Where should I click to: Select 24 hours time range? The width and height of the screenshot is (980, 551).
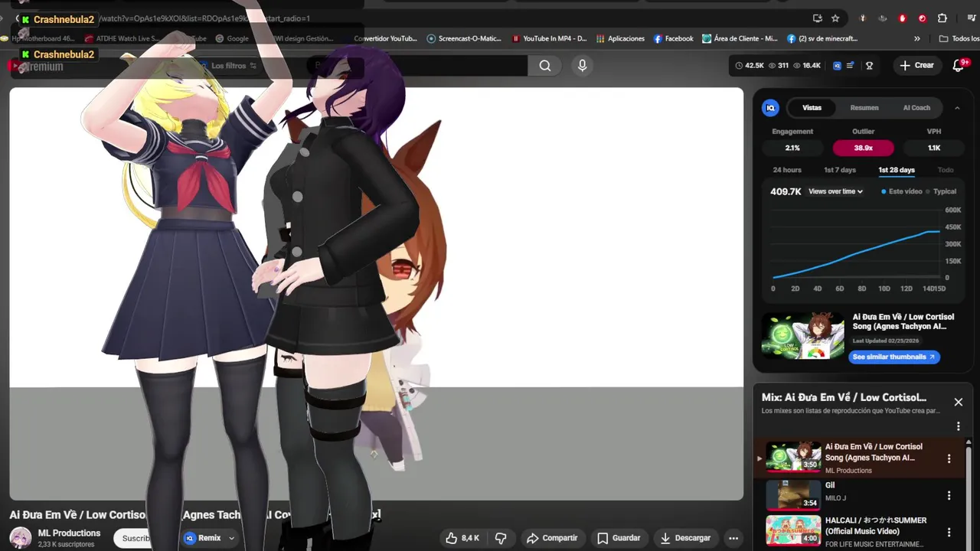(787, 170)
